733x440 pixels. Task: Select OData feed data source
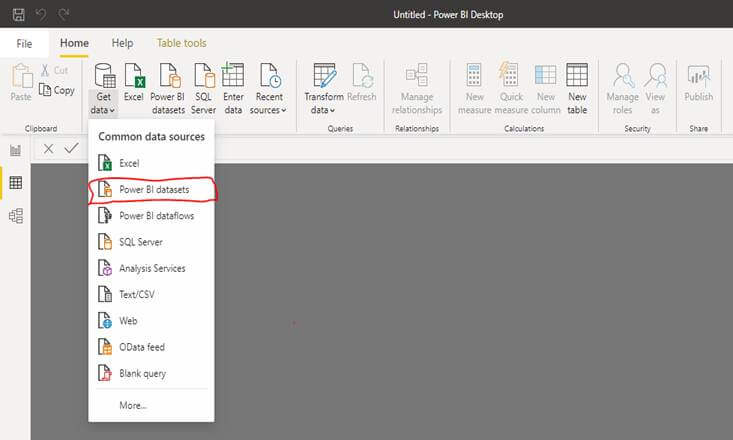coord(151,347)
